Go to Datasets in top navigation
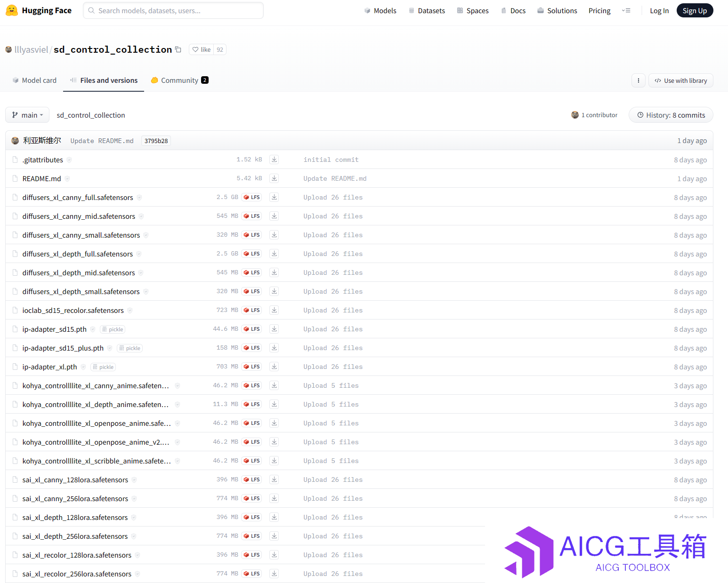The height and width of the screenshot is (583, 728). [x=427, y=10]
